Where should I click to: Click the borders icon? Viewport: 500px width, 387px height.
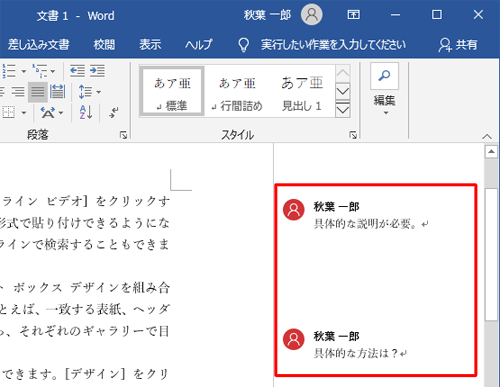click(8, 112)
